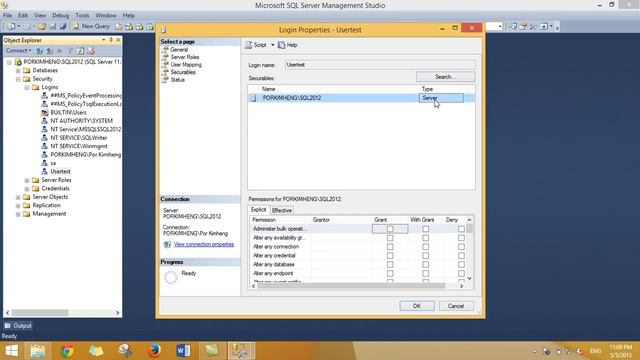Check Deny for Administer bulk operations
Screen dimensions: 640x360
pyautogui.click(x=461, y=229)
